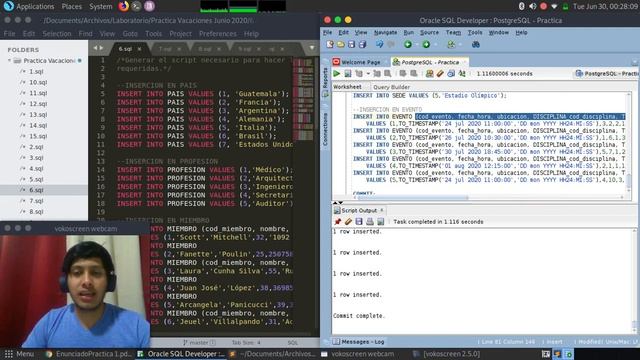Open the File menu in SQL Developer

point(327,32)
